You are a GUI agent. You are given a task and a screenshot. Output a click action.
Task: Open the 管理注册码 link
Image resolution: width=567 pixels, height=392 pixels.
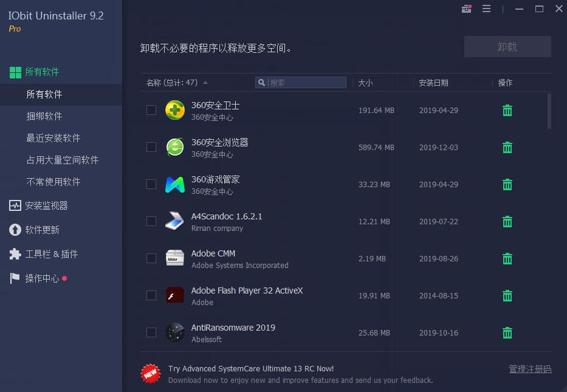(x=529, y=368)
